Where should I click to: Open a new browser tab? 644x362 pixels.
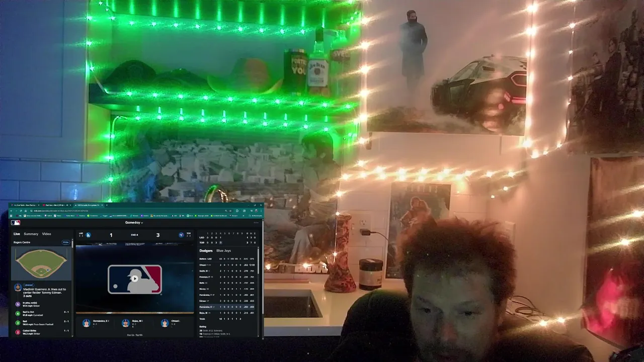(107, 205)
